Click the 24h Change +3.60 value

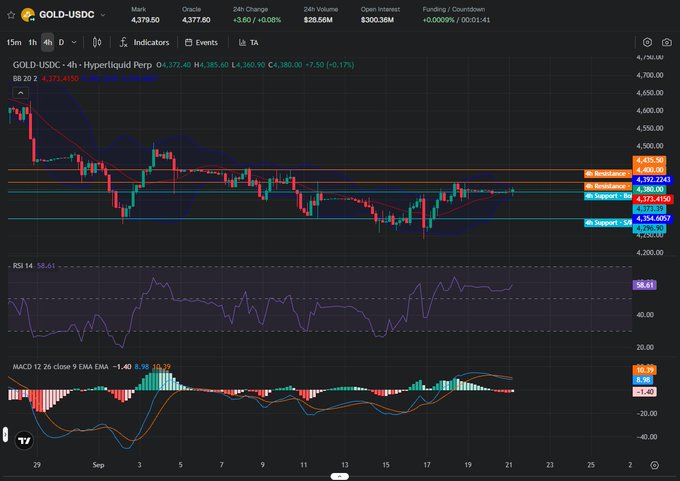[x=257, y=20]
